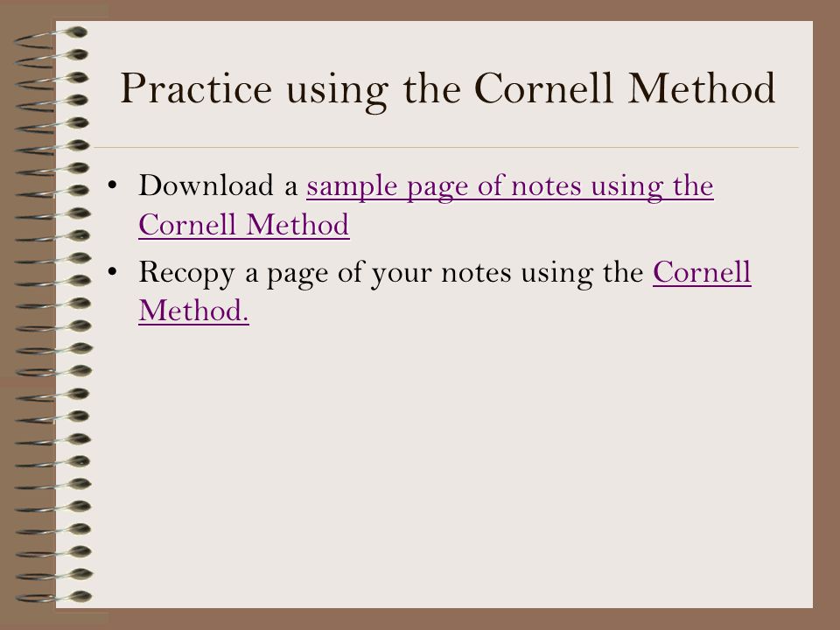Click the bottommost spiral binding ring
Viewport: 840px width, 630px height.
point(52,596)
